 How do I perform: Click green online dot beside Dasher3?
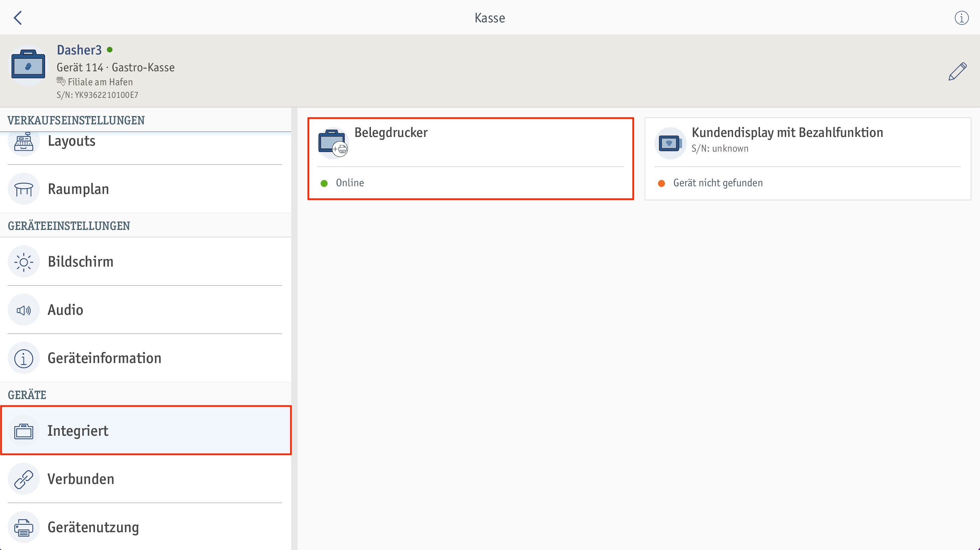pyautogui.click(x=110, y=50)
